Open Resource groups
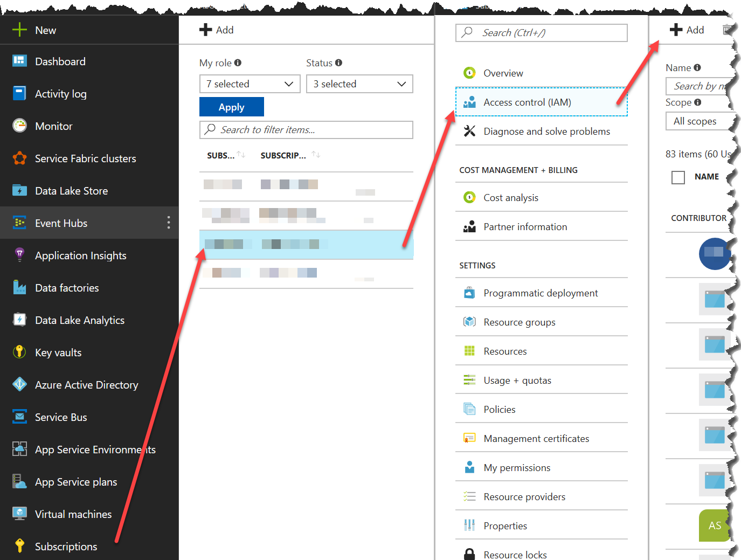The width and height of the screenshot is (741, 560). tap(541, 322)
